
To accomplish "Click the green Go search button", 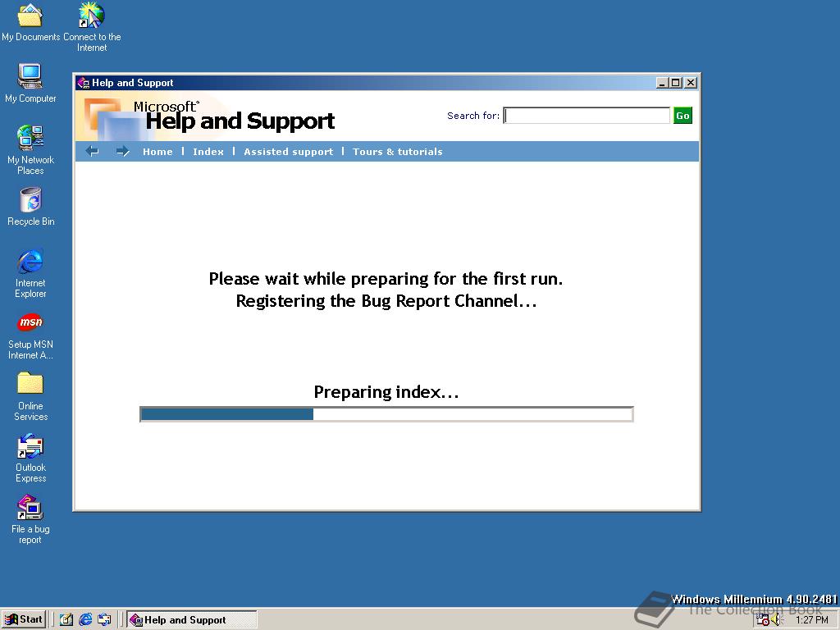I will pos(682,116).
